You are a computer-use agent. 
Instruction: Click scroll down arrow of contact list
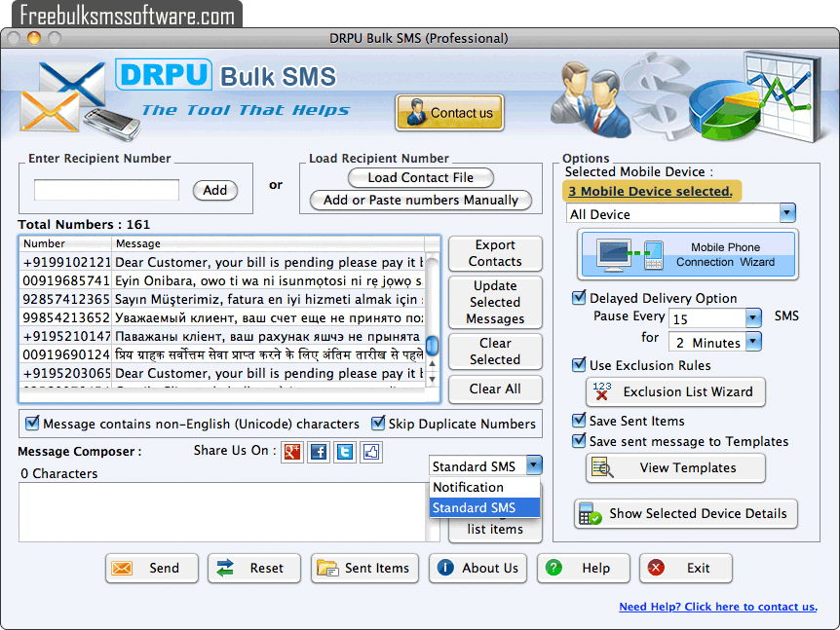tap(432, 379)
